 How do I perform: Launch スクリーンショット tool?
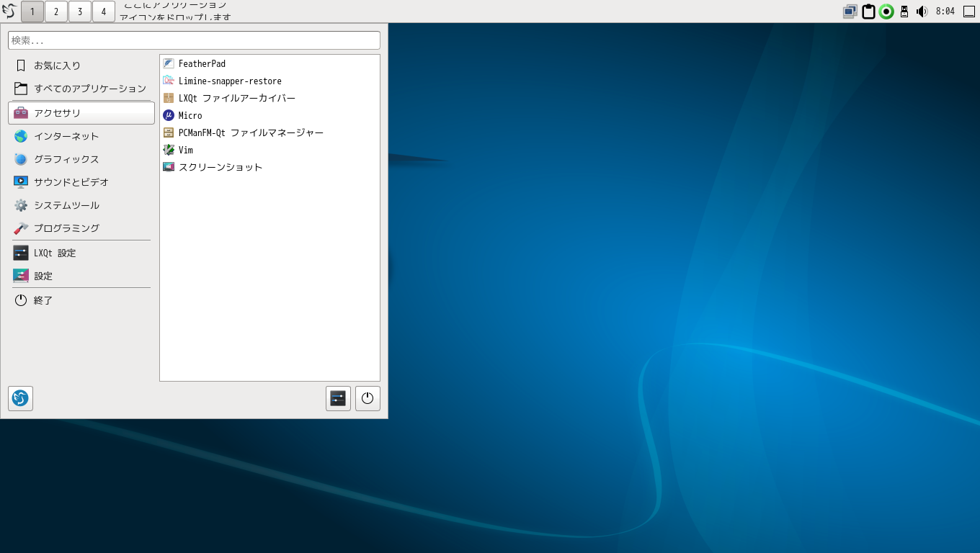pos(220,168)
